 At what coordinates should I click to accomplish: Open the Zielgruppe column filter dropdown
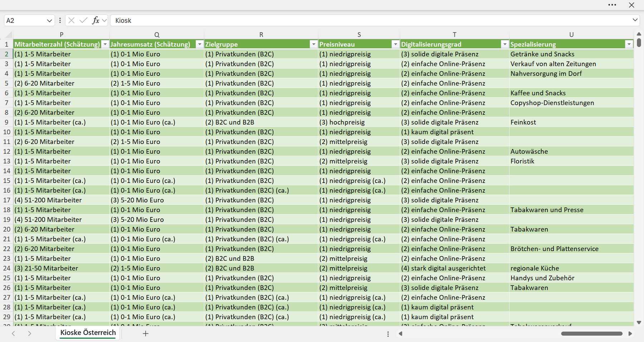tap(313, 44)
